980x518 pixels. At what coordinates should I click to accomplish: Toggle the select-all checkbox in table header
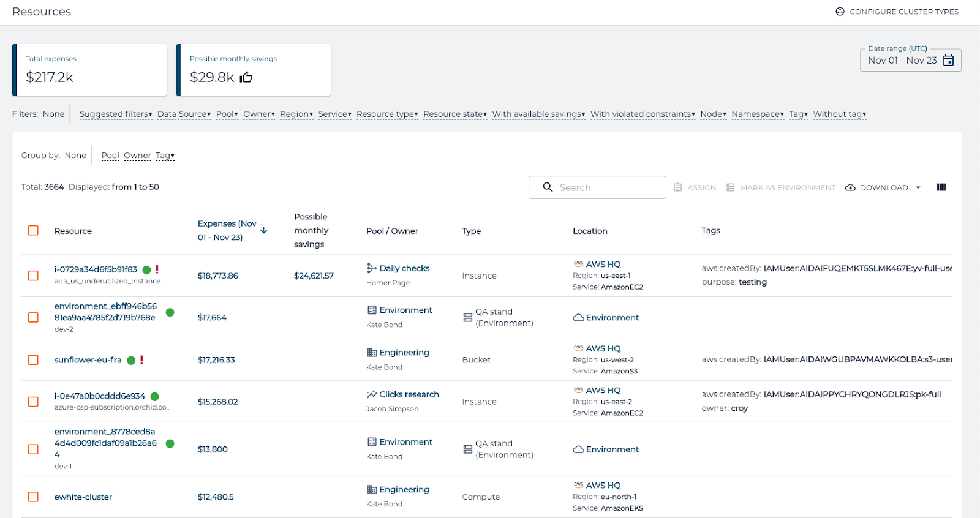33,231
